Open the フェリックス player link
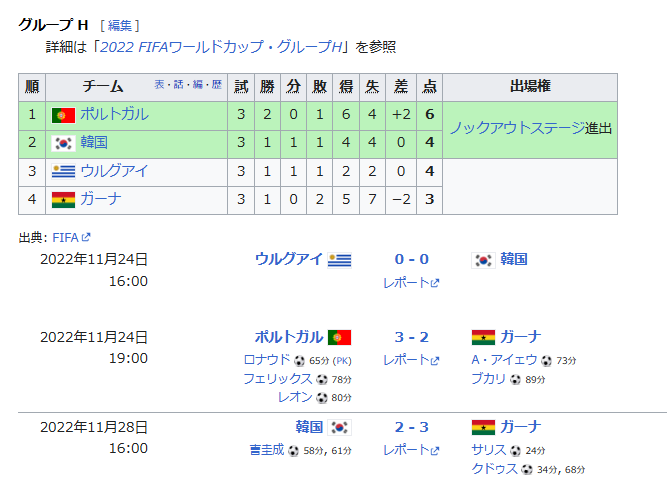The width and height of the screenshot is (667, 484). [x=277, y=379]
